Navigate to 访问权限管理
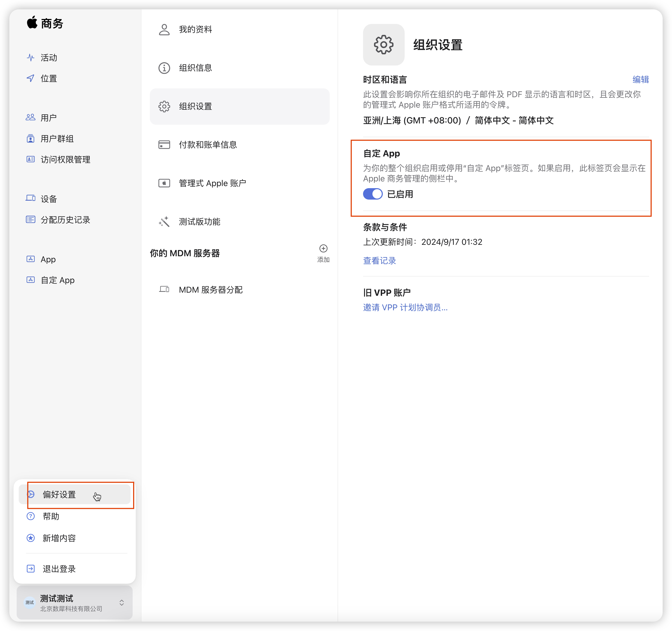Image resolution: width=672 pixels, height=631 pixels. pos(66,159)
